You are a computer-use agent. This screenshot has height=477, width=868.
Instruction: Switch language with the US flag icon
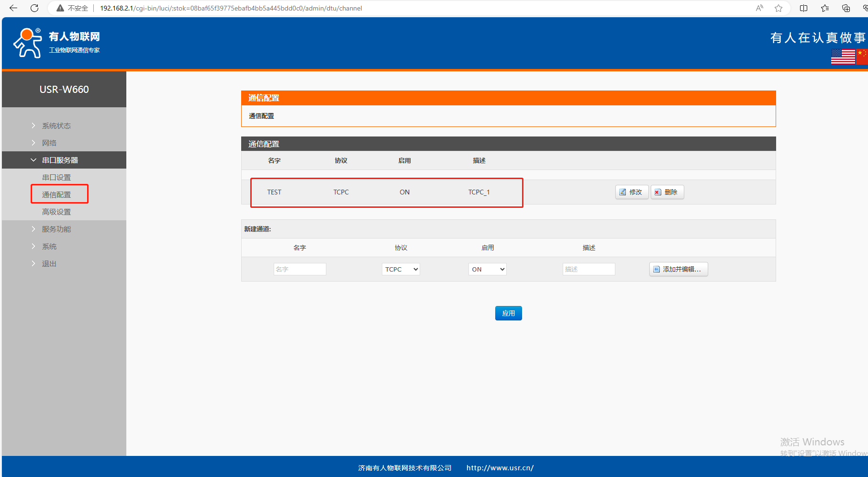click(843, 57)
